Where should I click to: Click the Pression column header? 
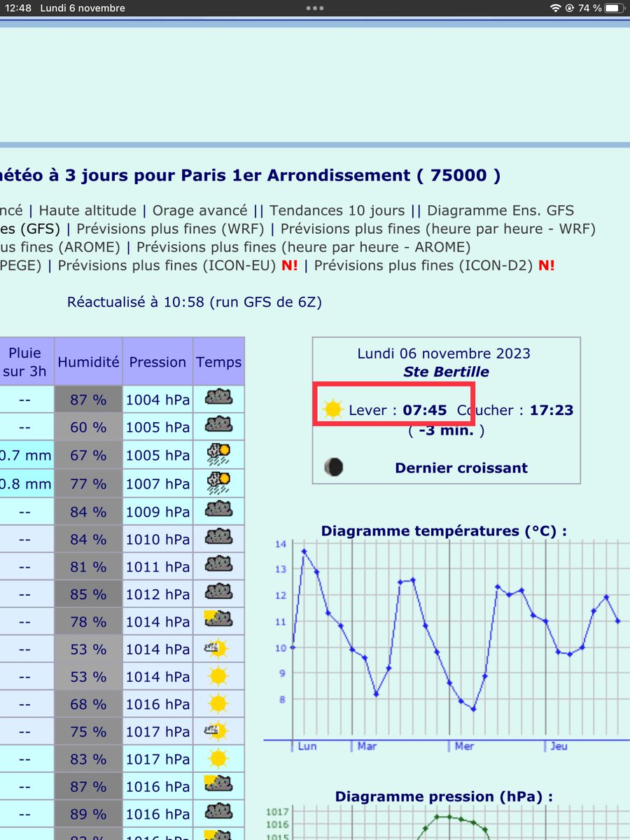(x=157, y=362)
